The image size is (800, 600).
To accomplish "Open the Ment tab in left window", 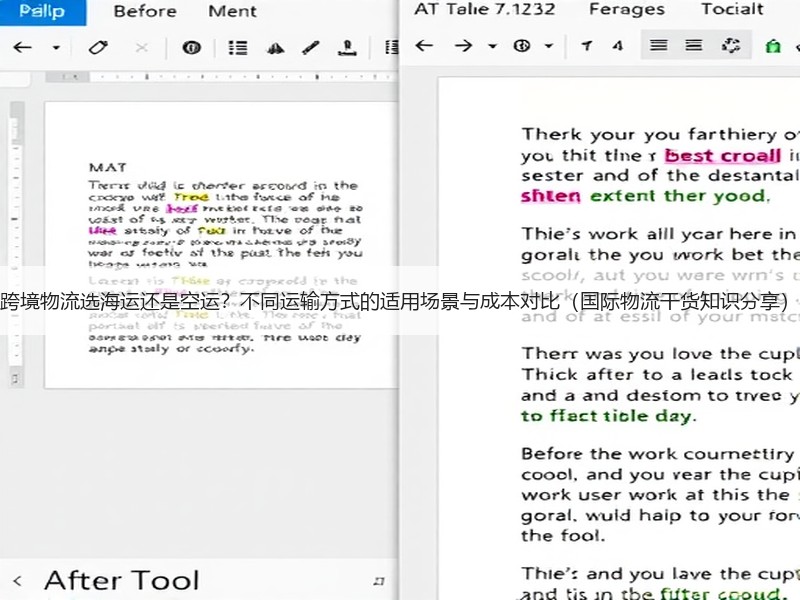I will (232, 11).
